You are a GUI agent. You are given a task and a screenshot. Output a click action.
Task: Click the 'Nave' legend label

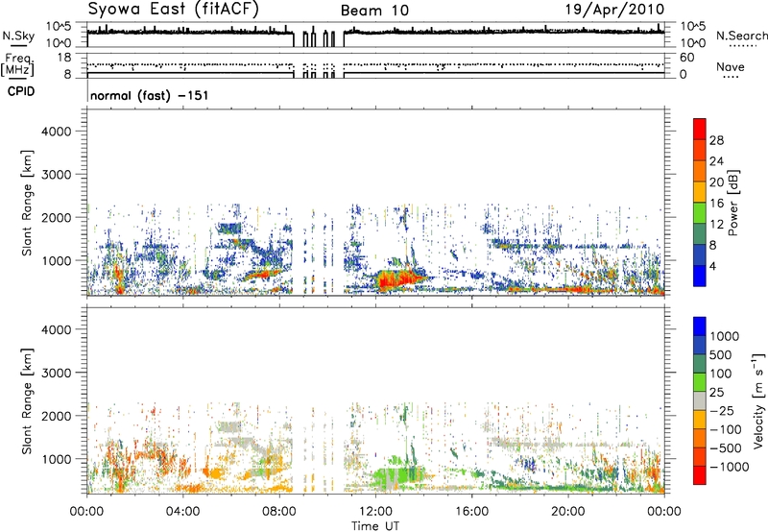point(731,66)
